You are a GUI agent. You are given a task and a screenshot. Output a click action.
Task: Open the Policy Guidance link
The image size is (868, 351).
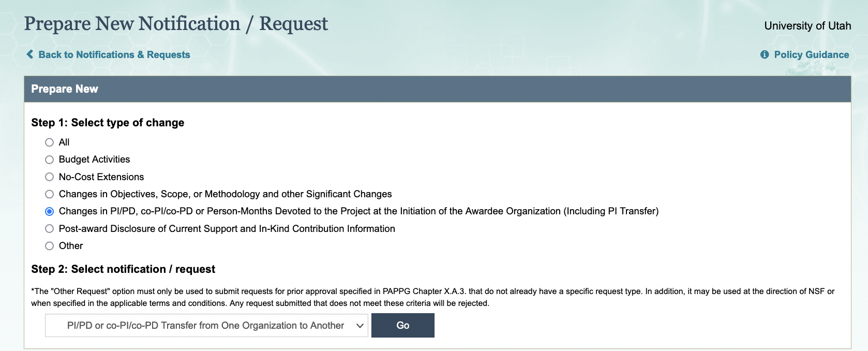[811, 55]
